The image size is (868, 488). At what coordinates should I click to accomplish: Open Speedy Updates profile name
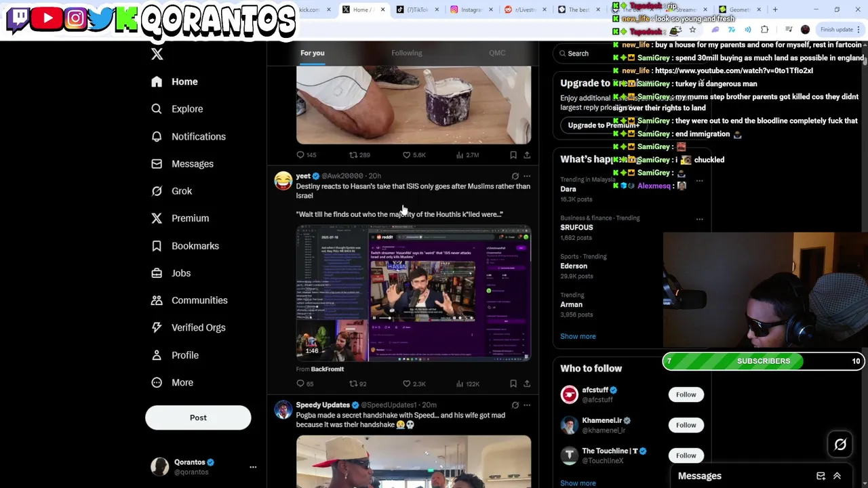tap(323, 405)
